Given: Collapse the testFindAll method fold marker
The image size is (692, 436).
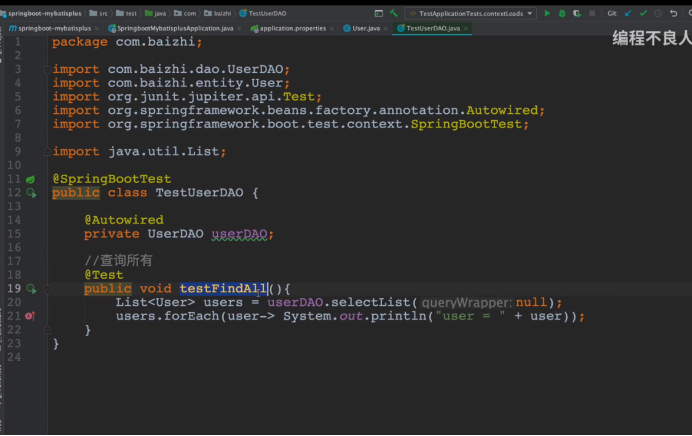Looking at the screenshot, I should [x=46, y=288].
